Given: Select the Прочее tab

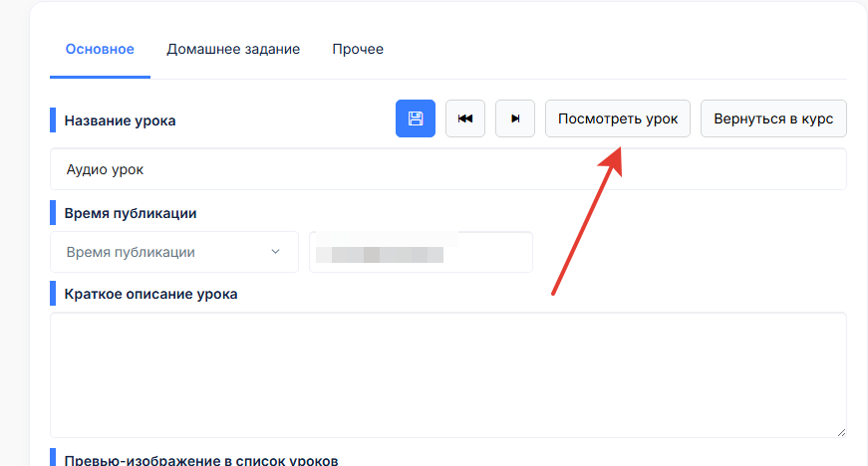Looking at the screenshot, I should [358, 49].
